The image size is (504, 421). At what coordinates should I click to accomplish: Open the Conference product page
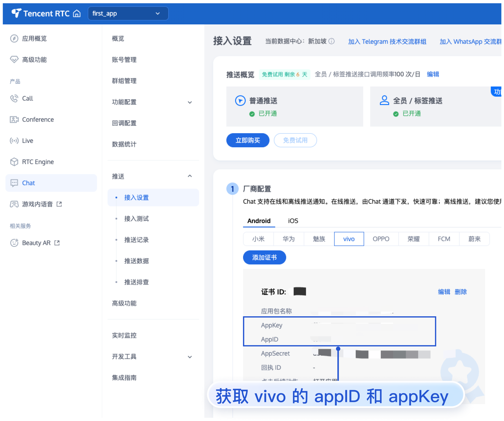click(x=38, y=120)
